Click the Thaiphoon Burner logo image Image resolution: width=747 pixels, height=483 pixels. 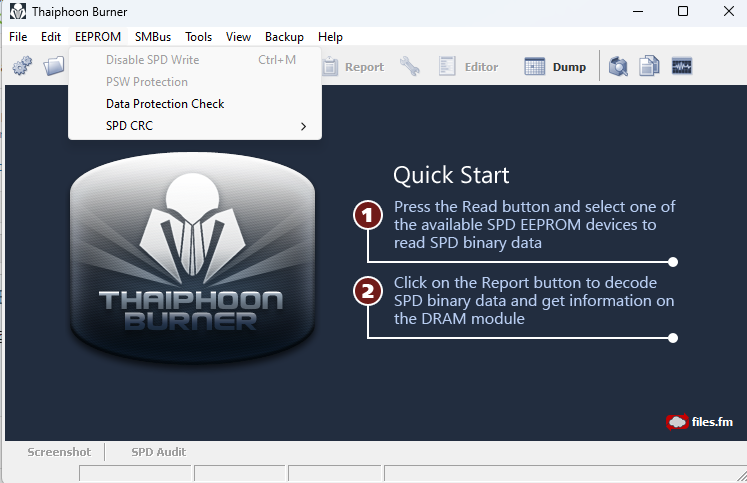(x=192, y=259)
